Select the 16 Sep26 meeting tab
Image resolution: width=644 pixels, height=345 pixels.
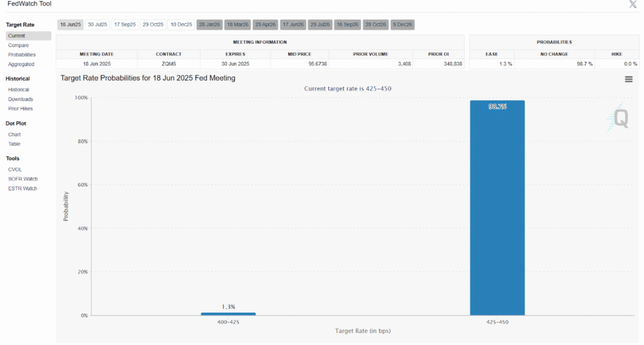[x=347, y=25]
